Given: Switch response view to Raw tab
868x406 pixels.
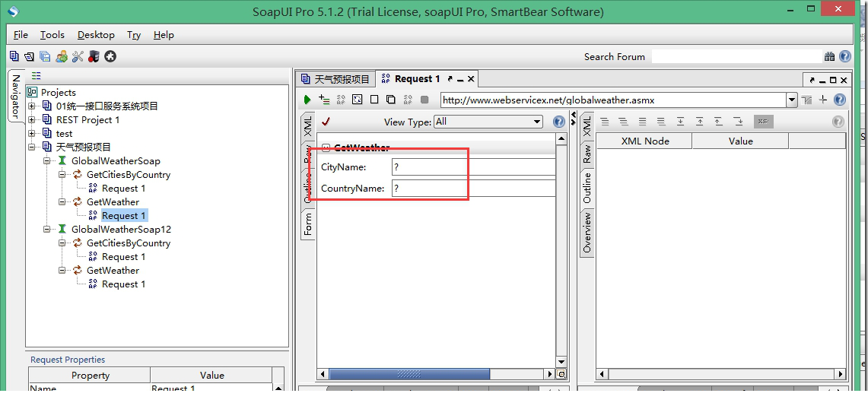Looking at the screenshot, I should point(587,154).
